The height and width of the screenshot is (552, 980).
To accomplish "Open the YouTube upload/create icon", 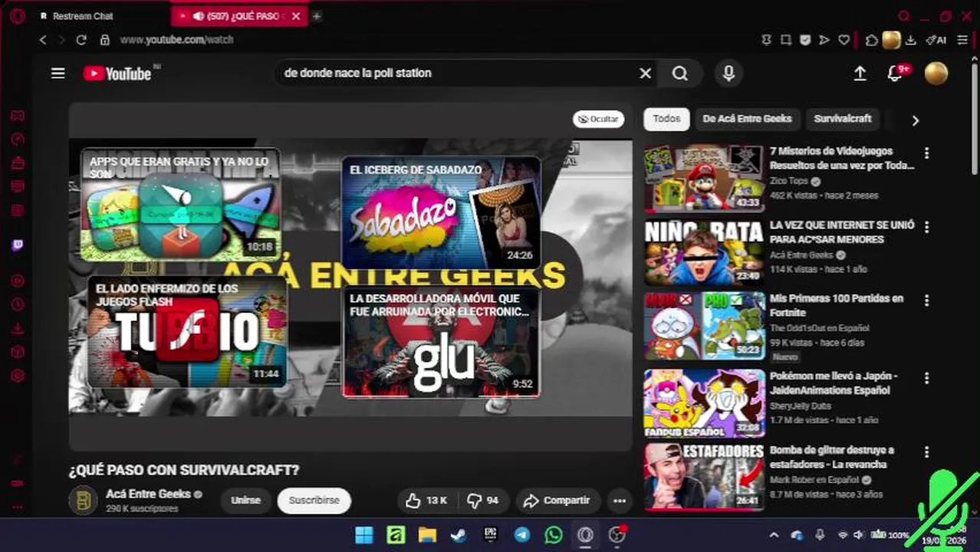I will pyautogui.click(x=860, y=74).
